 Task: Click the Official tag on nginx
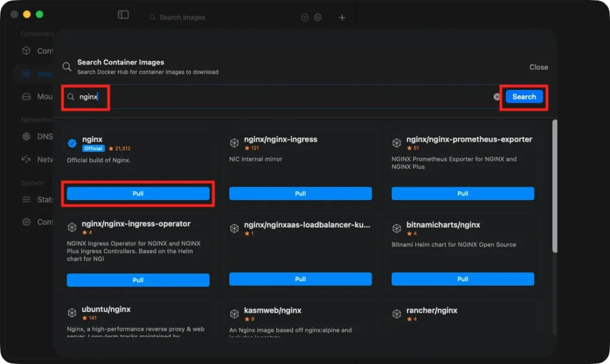94,148
